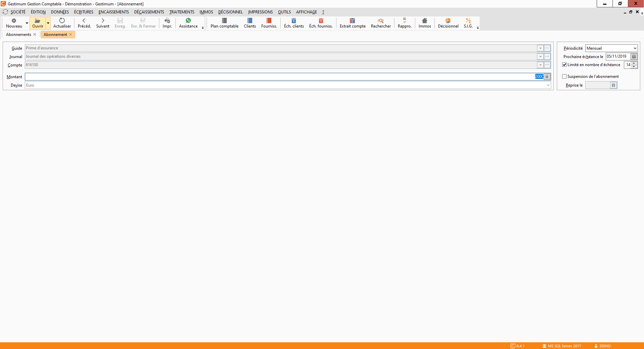Open the Immos assets icon

pyautogui.click(x=425, y=21)
